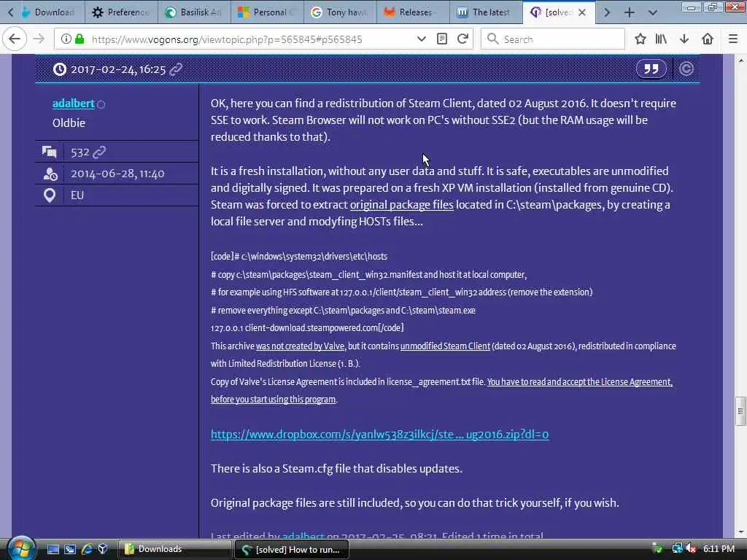This screenshot has width=747, height=560.
Task: Click the scrollbar up arrow
Action: pos(741,60)
